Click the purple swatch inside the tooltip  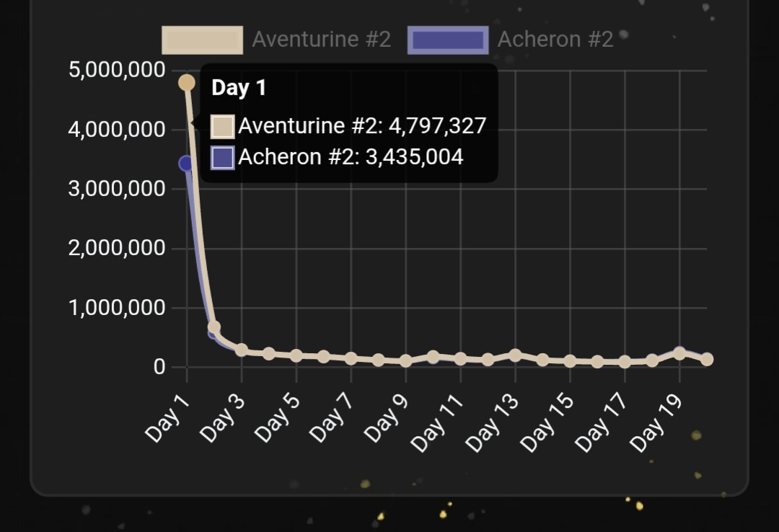(223, 158)
